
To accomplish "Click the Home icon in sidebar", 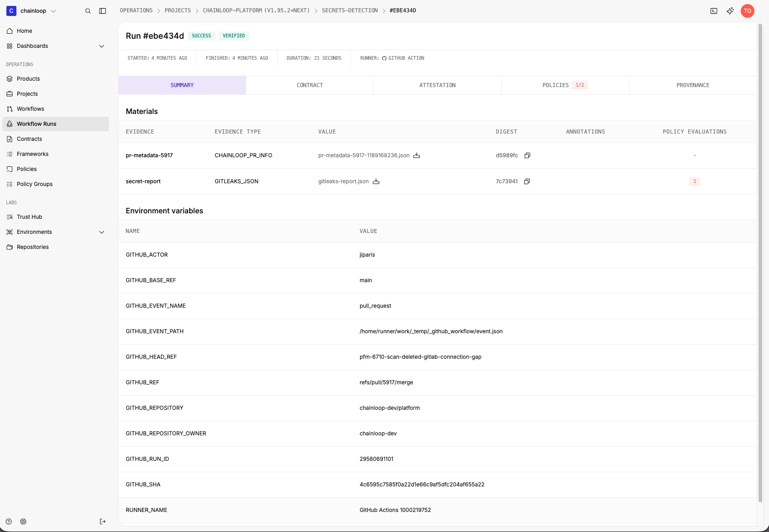I will [10, 31].
